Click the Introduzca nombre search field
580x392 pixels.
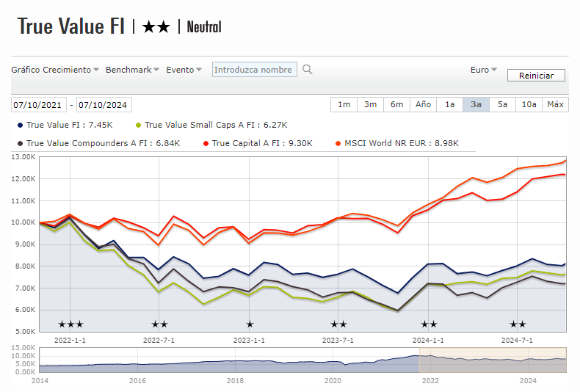tap(255, 70)
